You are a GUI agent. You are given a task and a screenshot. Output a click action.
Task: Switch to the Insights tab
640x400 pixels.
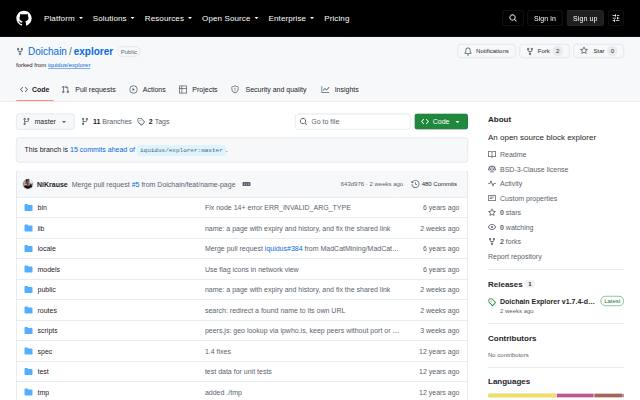(x=340, y=89)
